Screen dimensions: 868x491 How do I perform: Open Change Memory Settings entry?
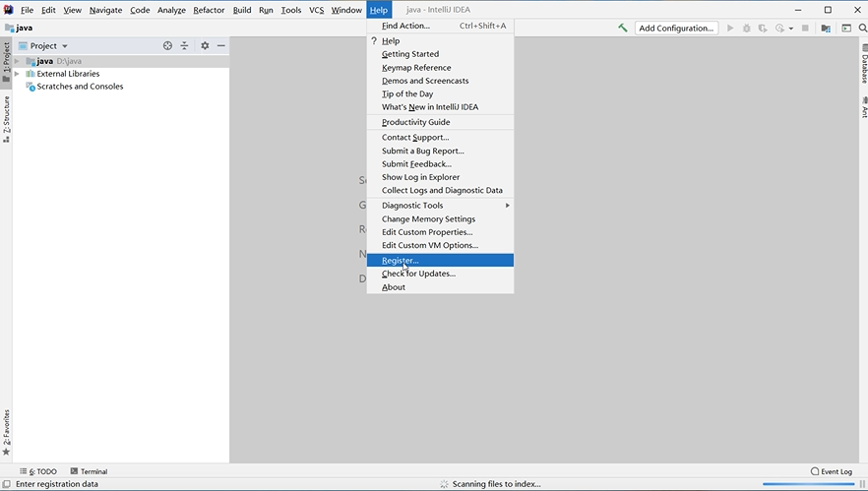click(x=440, y=219)
